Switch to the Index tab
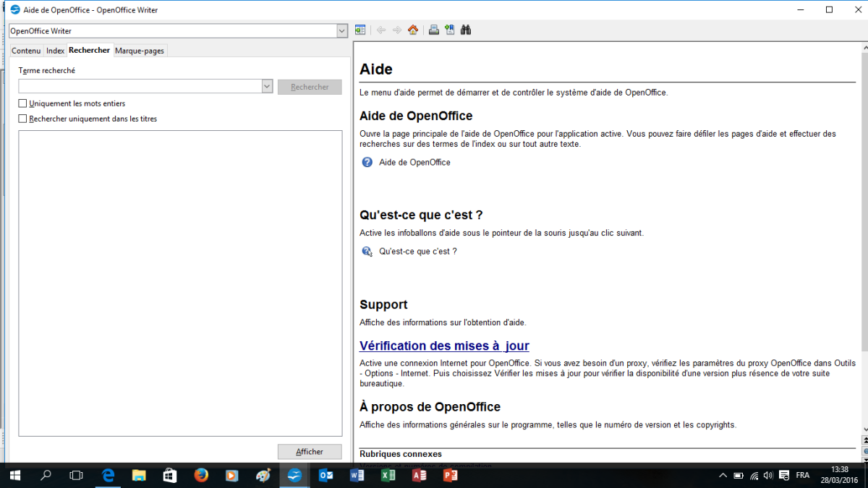The image size is (868, 488). (55, 51)
